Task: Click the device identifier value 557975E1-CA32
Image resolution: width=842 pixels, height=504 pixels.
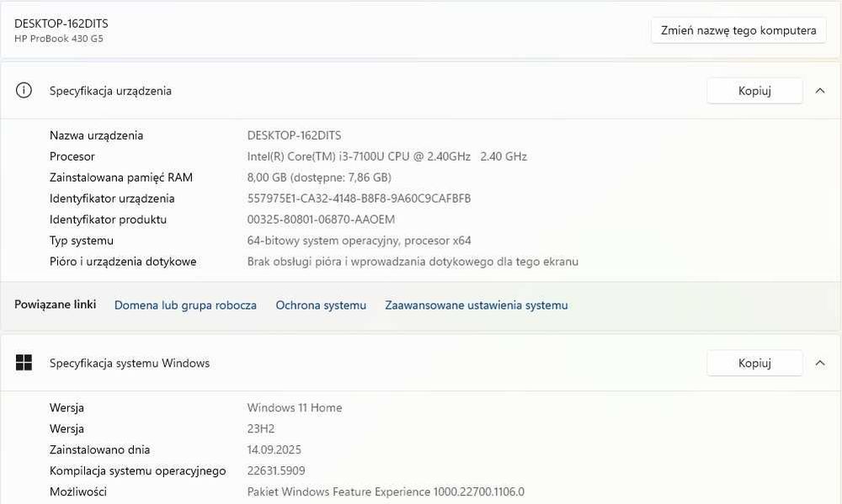Action: pos(359,199)
